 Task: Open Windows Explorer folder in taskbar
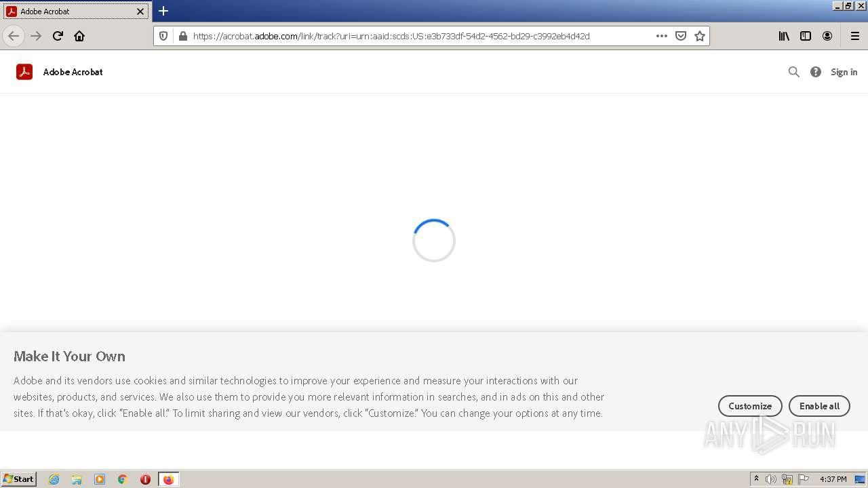click(77, 479)
